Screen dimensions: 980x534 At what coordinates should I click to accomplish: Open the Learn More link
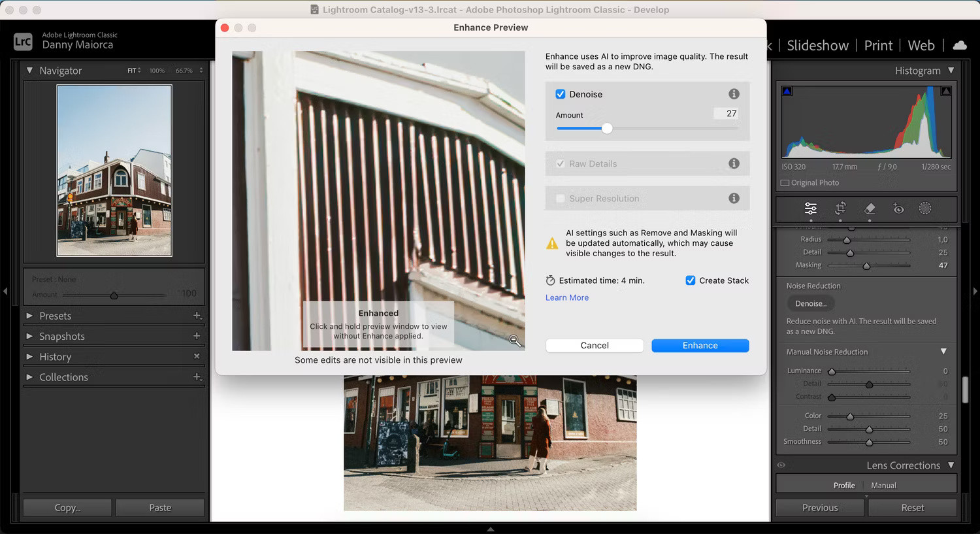[x=567, y=297]
